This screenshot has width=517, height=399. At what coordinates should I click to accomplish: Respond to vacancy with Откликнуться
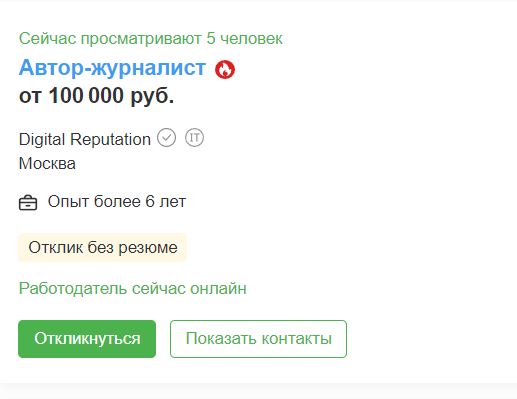[x=87, y=339]
